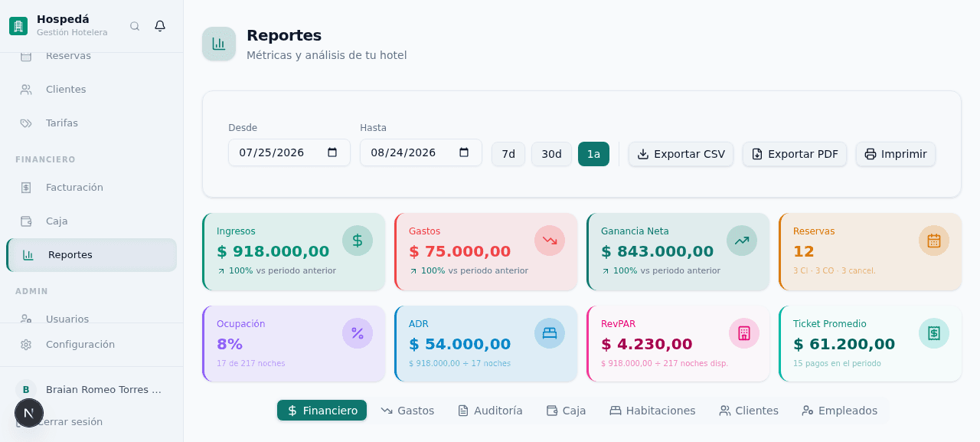Click the Configuración gear icon
Screen dimensions: 980x442
pyautogui.click(x=26, y=345)
